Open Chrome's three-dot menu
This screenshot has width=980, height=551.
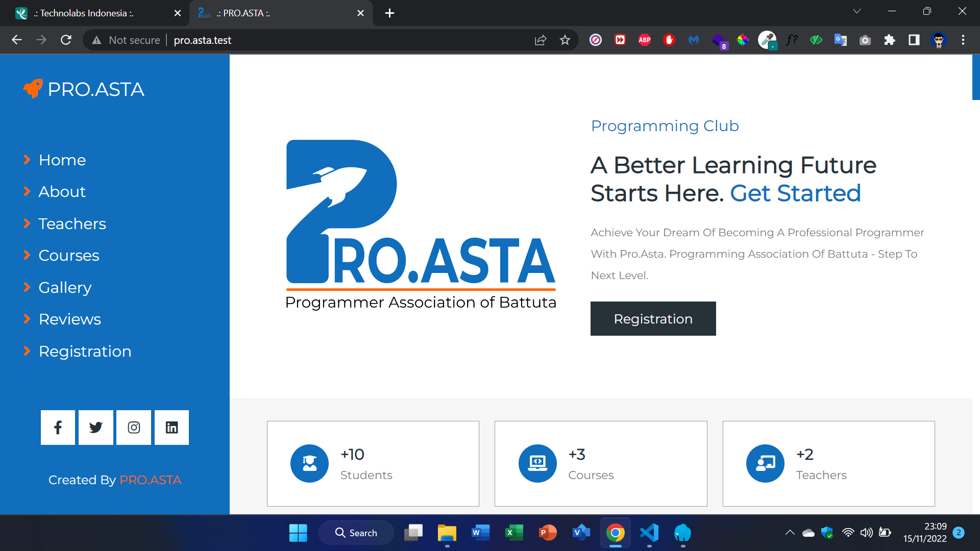[963, 40]
